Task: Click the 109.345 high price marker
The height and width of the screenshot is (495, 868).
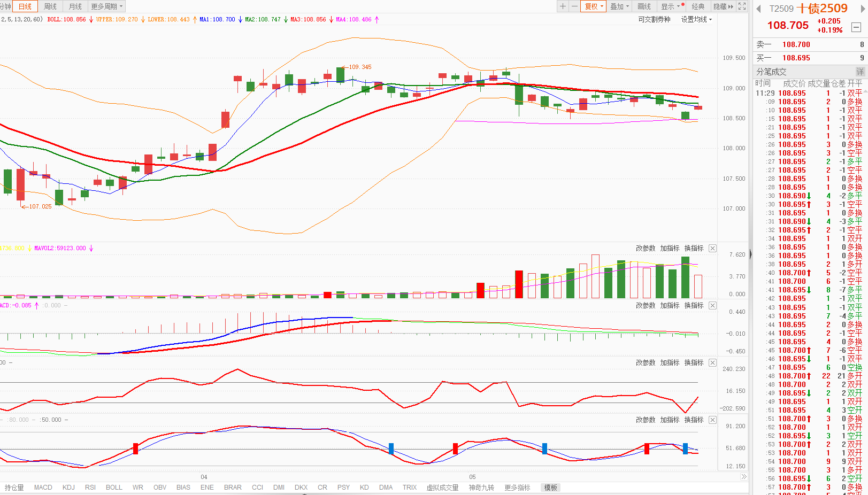Action: pyautogui.click(x=360, y=67)
